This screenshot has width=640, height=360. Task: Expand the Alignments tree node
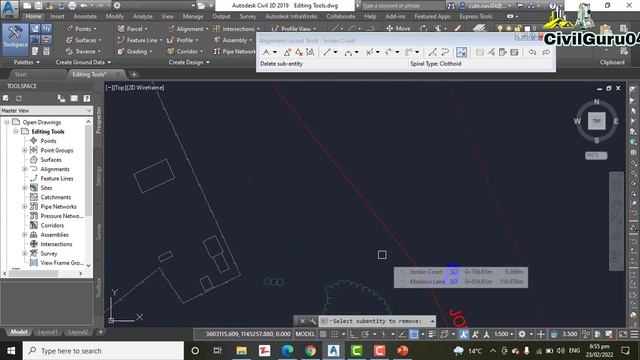pyautogui.click(x=24, y=169)
